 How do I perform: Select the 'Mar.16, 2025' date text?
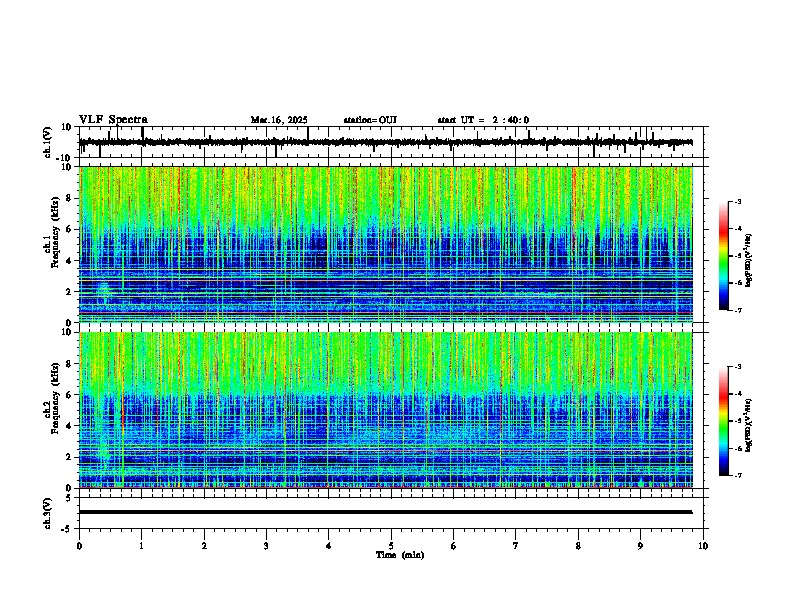(x=279, y=120)
